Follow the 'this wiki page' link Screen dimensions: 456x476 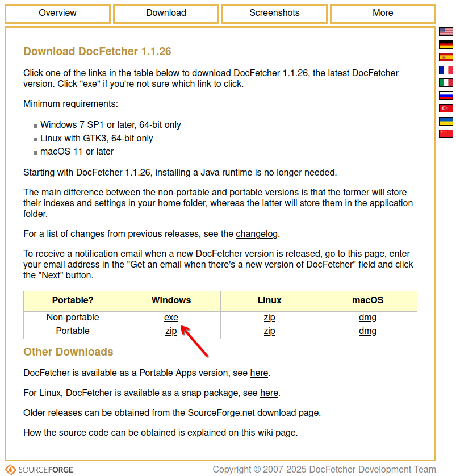(268, 432)
